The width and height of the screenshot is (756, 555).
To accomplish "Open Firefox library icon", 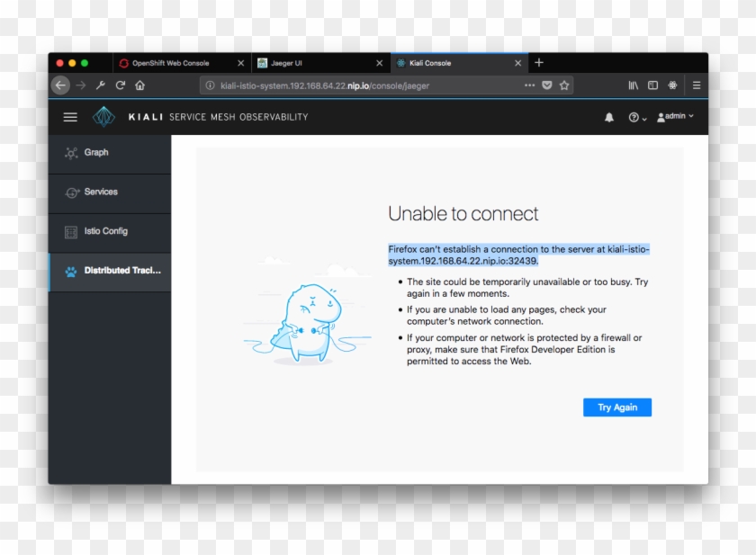I will [x=634, y=85].
